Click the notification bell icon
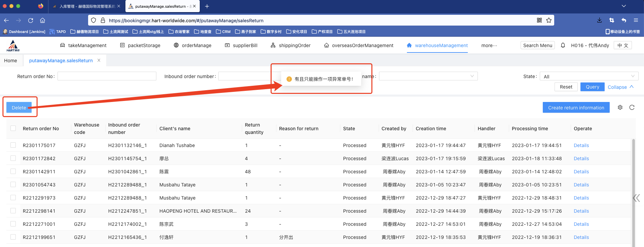644x247 pixels. [x=563, y=45]
